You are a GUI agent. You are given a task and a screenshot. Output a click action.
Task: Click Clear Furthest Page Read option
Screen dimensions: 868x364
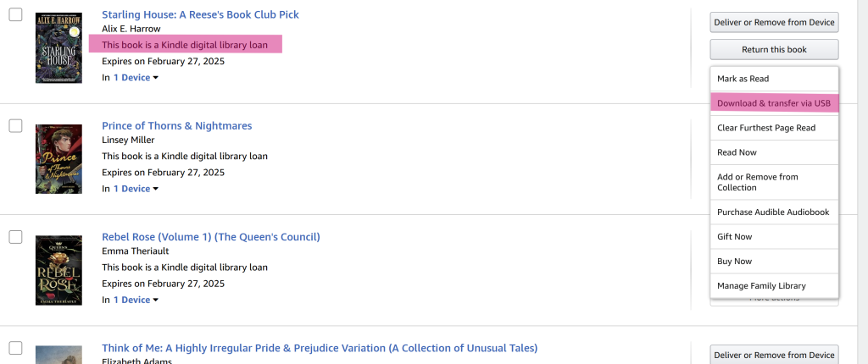766,128
